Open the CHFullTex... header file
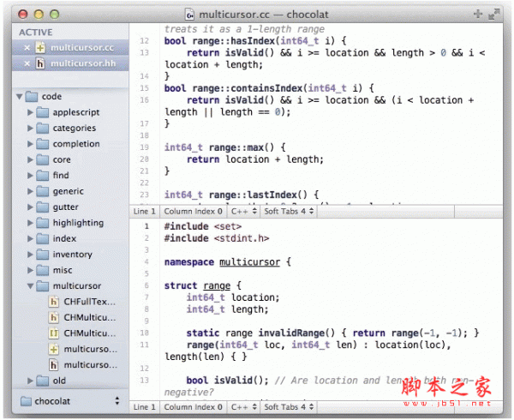Viewport: 514px width, 420px height. click(x=89, y=302)
